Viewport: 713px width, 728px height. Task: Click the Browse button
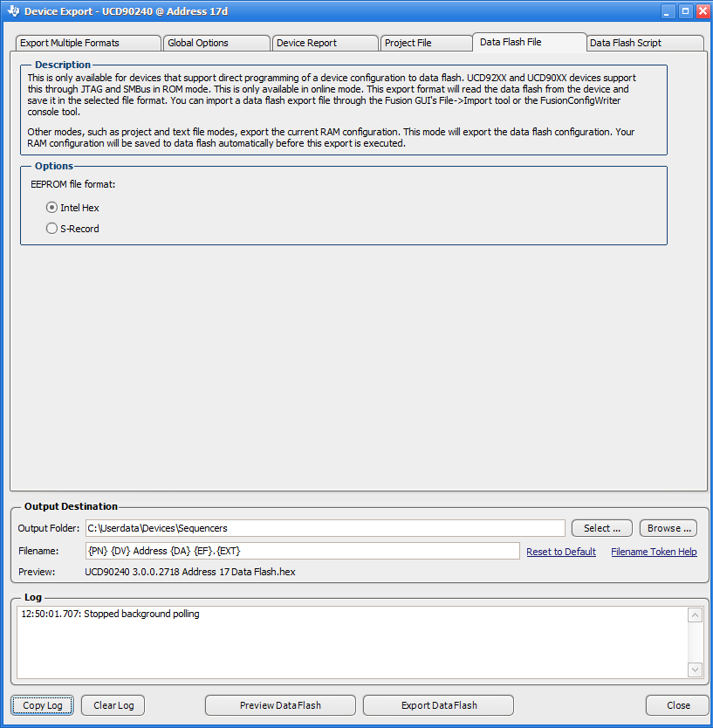point(668,527)
